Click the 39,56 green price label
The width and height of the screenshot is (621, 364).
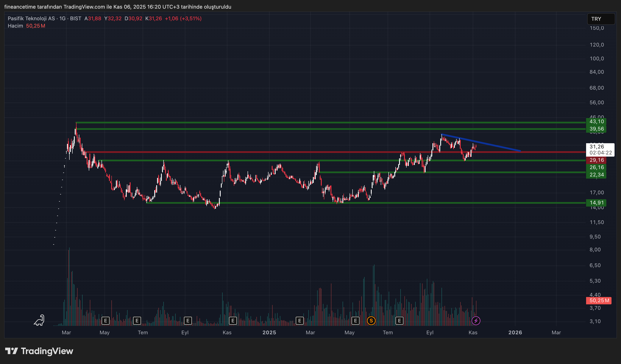(x=596, y=129)
